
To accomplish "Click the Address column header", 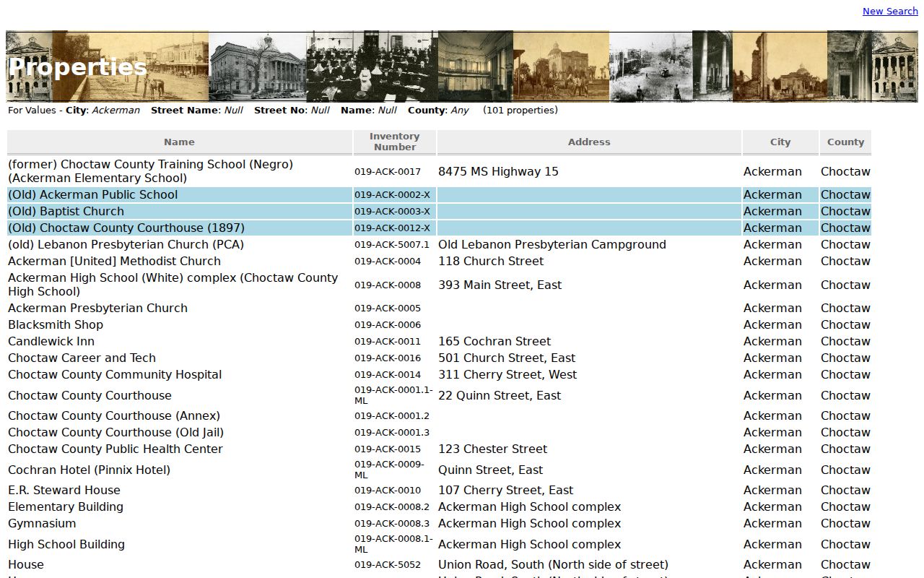I will pyautogui.click(x=589, y=142).
